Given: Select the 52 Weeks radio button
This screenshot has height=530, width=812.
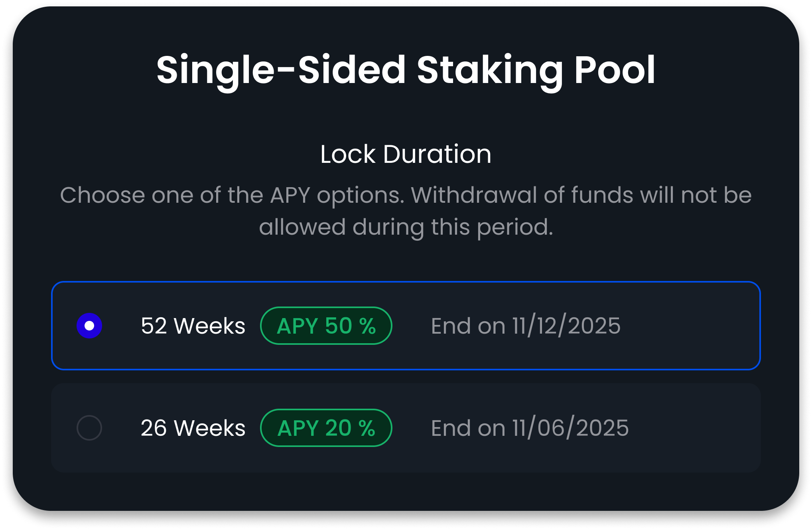Looking at the screenshot, I should pos(89,326).
